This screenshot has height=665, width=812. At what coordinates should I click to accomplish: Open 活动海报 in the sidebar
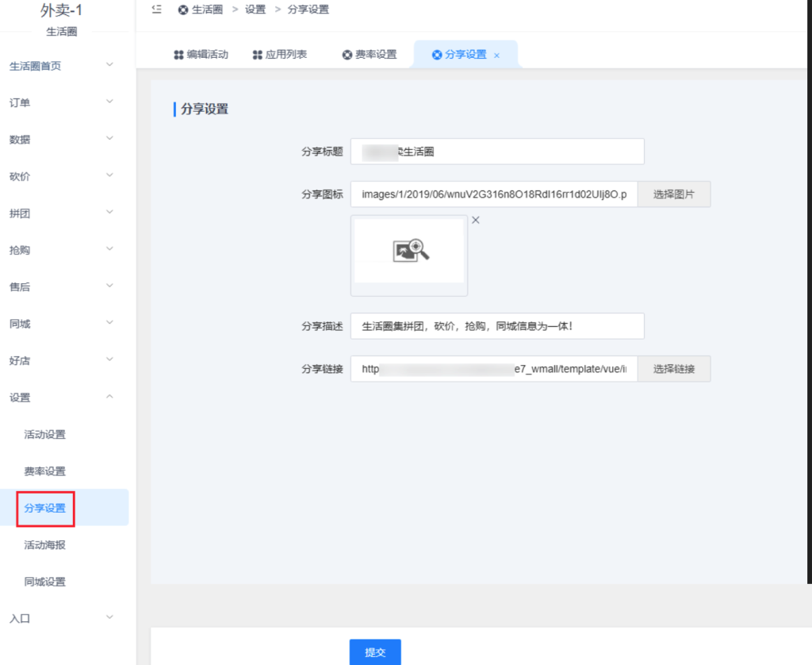44,545
